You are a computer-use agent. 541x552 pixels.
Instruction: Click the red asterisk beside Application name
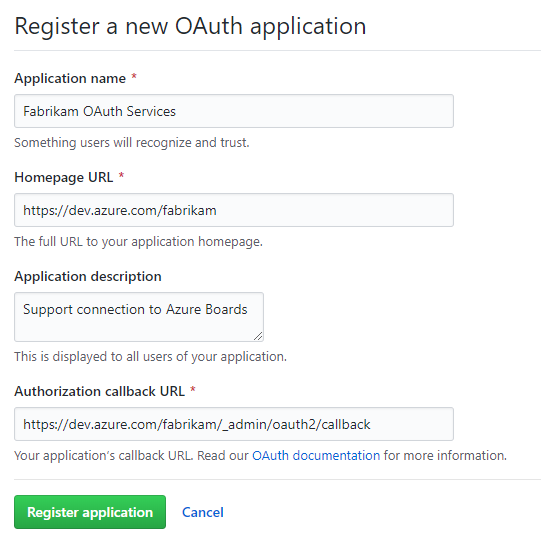(x=134, y=77)
